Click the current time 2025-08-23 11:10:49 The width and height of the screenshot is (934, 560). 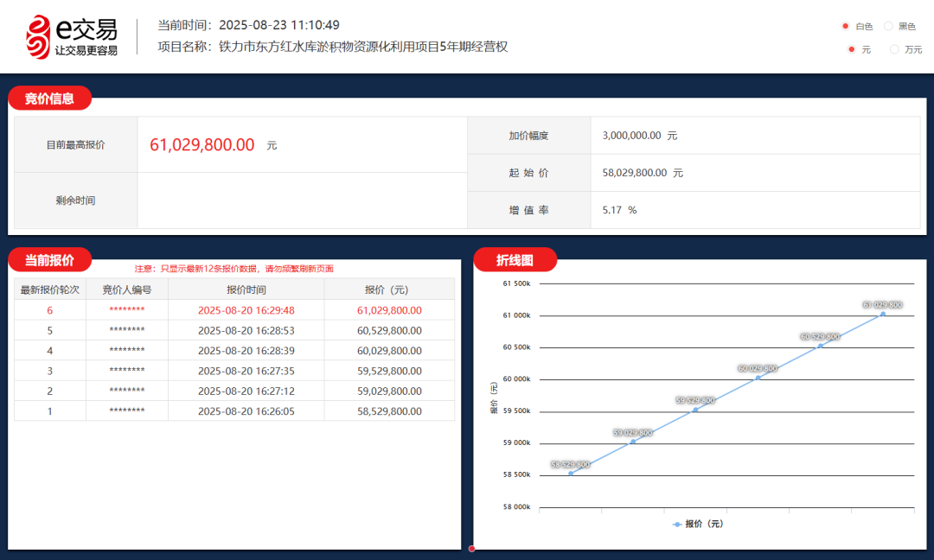pyautogui.click(x=279, y=25)
